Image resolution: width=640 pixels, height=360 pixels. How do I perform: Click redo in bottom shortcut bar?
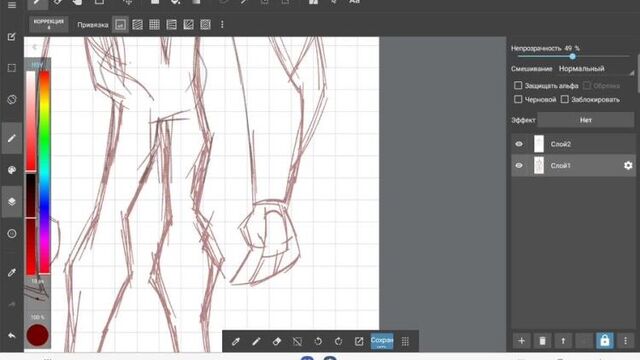point(338,341)
